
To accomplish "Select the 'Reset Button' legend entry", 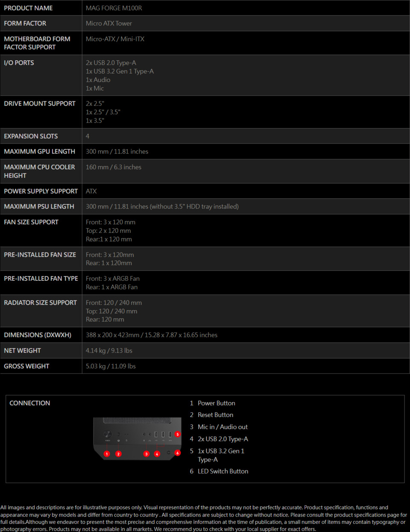I will coord(215,415).
